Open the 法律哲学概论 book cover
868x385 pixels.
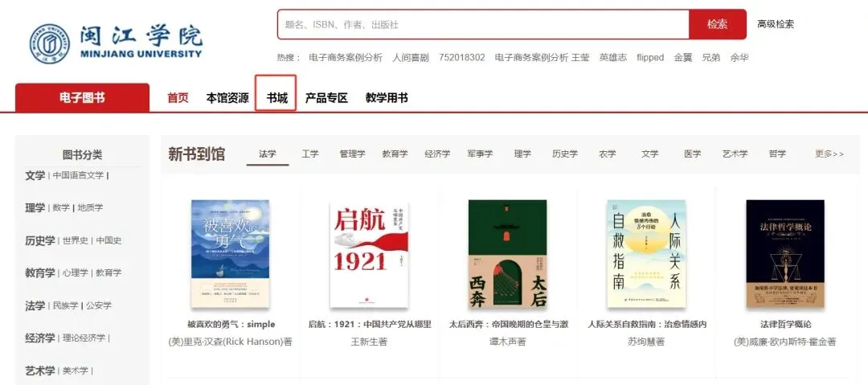coord(785,254)
